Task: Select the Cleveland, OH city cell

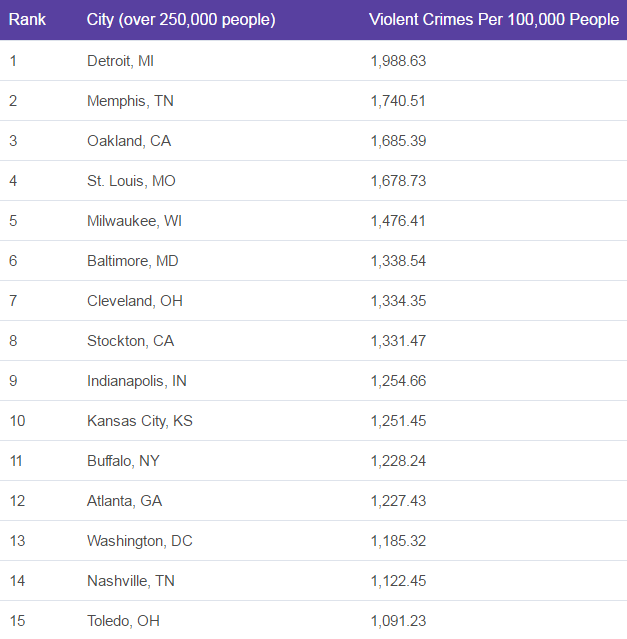Action: [134, 301]
